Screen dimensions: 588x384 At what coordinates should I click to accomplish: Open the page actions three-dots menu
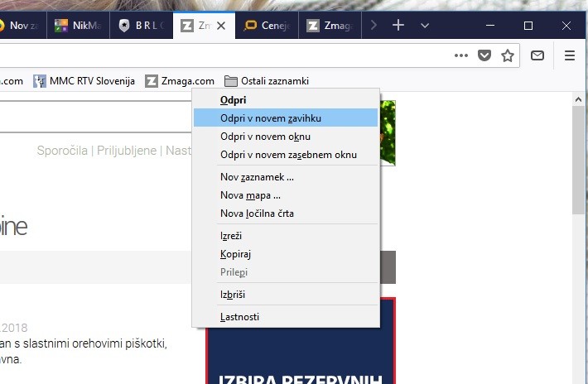coord(461,55)
